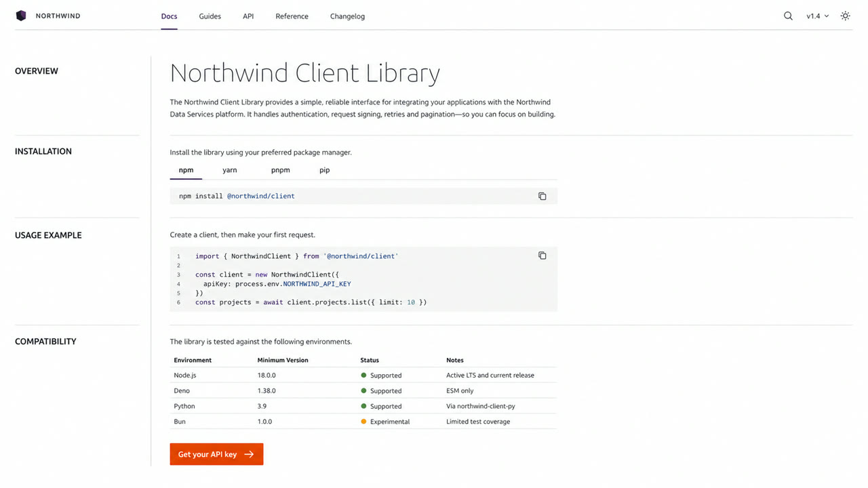This screenshot has height=488, width=868.
Task: Switch to the yarn tab
Action: [x=229, y=170]
